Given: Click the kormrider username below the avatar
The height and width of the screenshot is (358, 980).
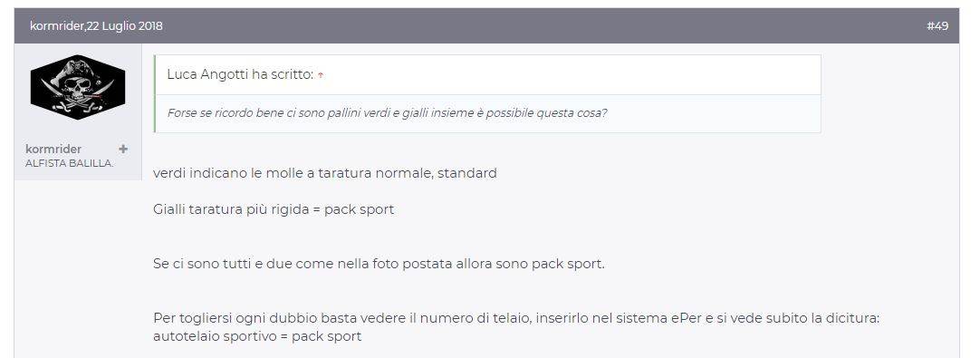Looking at the screenshot, I should (x=53, y=149).
